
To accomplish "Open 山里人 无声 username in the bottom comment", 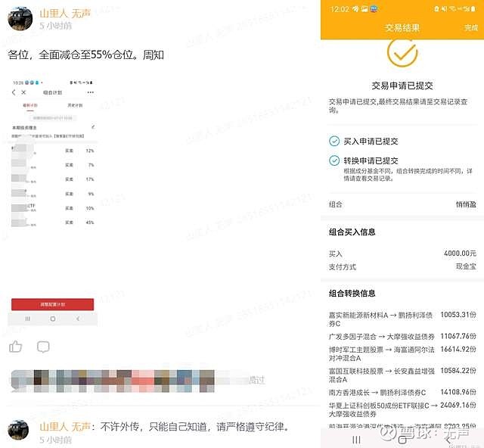I will click(65, 427).
